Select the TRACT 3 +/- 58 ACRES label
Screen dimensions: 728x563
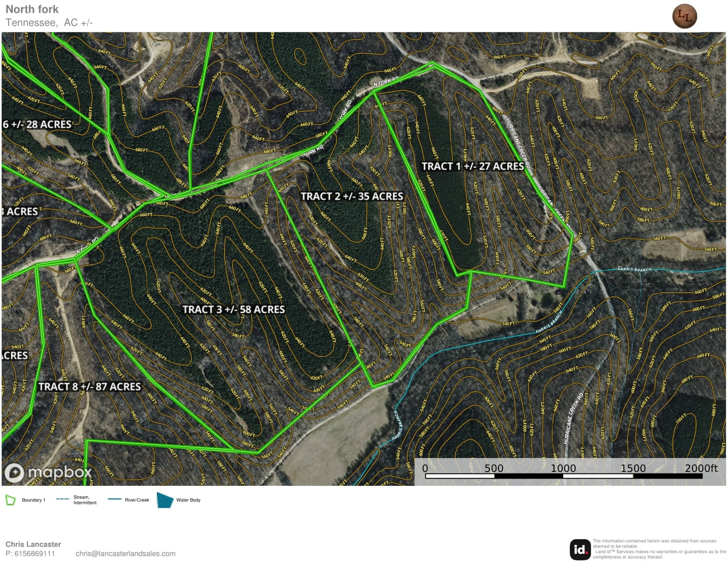point(234,309)
